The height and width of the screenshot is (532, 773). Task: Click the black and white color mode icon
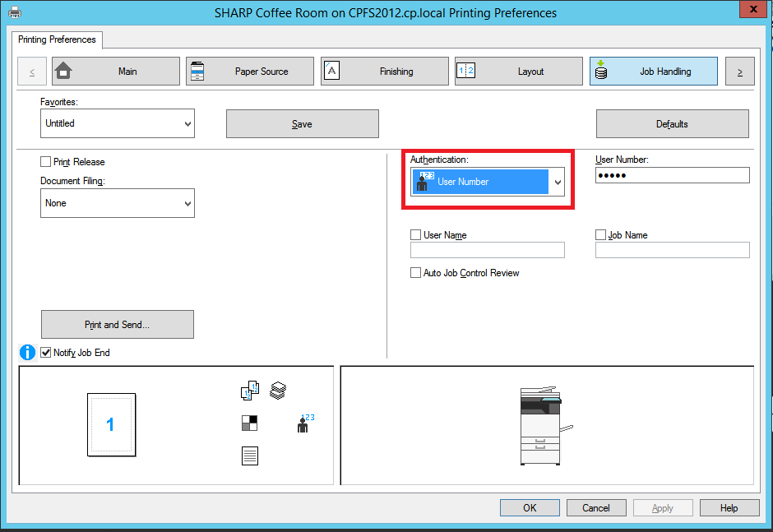[249, 423]
